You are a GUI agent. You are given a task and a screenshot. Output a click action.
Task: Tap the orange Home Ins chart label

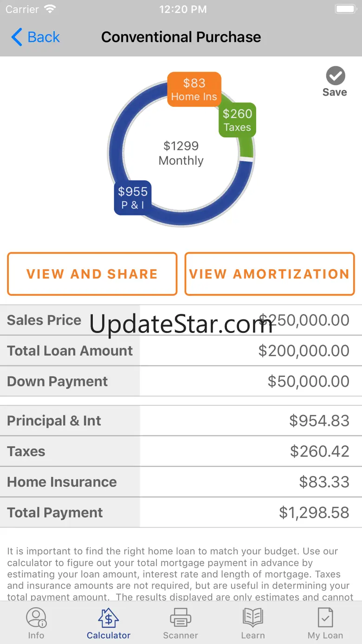click(194, 89)
